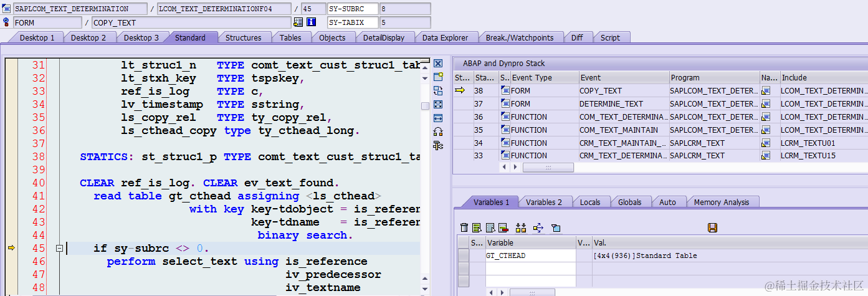
Task: Click the Include column header in stack
Action: pos(823,78)
